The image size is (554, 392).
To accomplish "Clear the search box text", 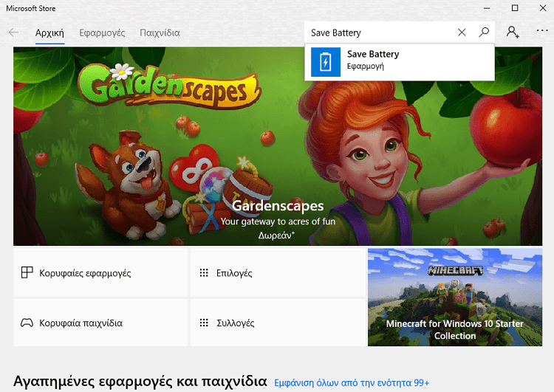I will click(462, 32).
